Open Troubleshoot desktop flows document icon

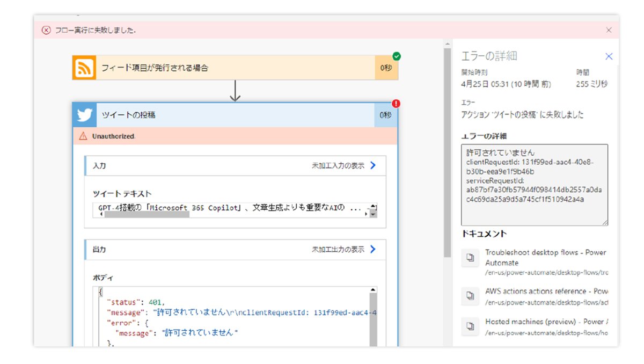coord(470,258)
